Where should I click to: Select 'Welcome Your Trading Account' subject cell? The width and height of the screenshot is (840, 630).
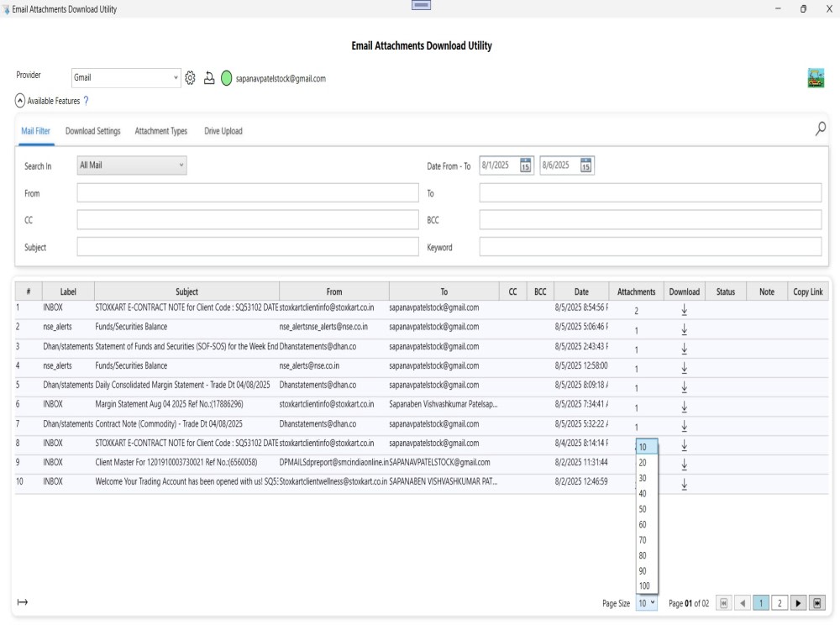point(186,481)
